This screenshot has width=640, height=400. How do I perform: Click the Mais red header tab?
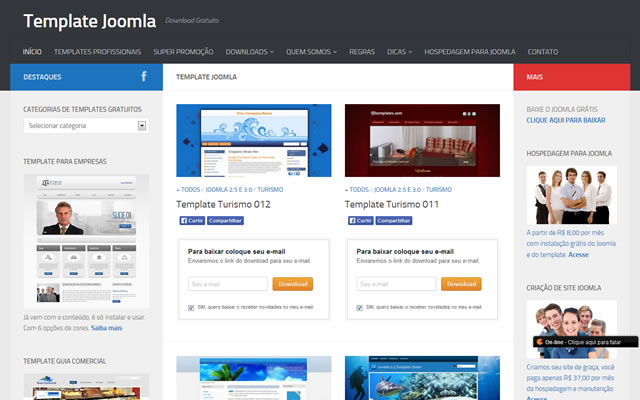(572, 77)
